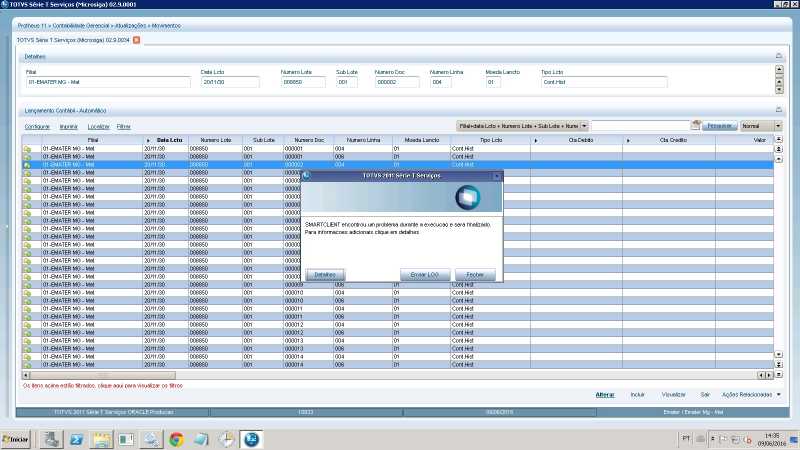Viewport: 800px width, 450px height.
Task: Click the Filtrar link
Action: [x=123, y=127]
